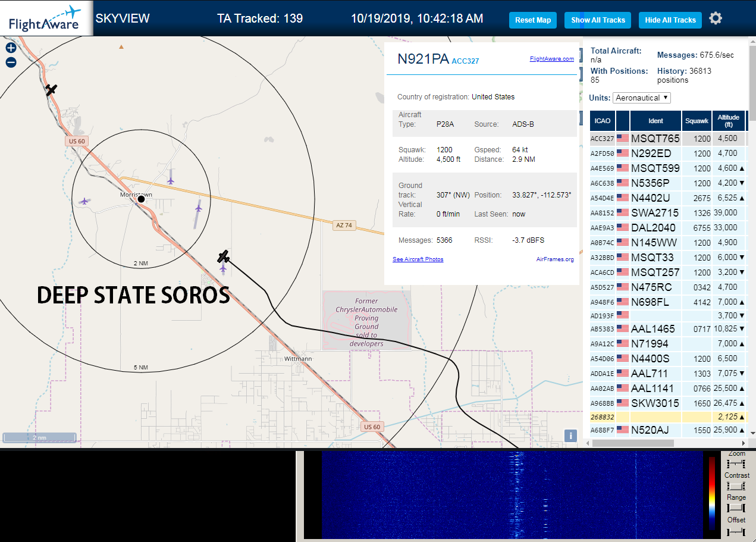Adjust the waterfall Zoom slider
Image resolution: width=756 pixels, height=542 pixels.
736,463
